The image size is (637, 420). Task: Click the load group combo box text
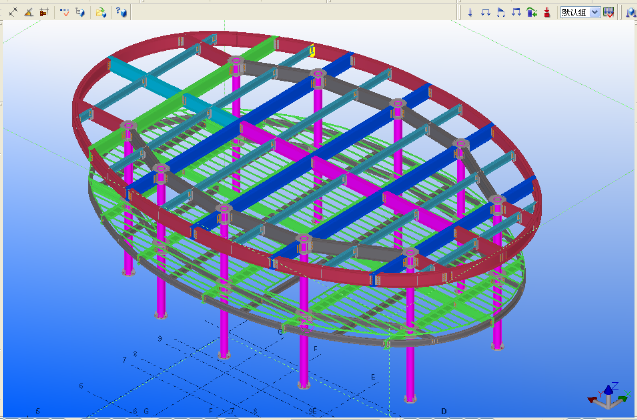coord(574,12)
